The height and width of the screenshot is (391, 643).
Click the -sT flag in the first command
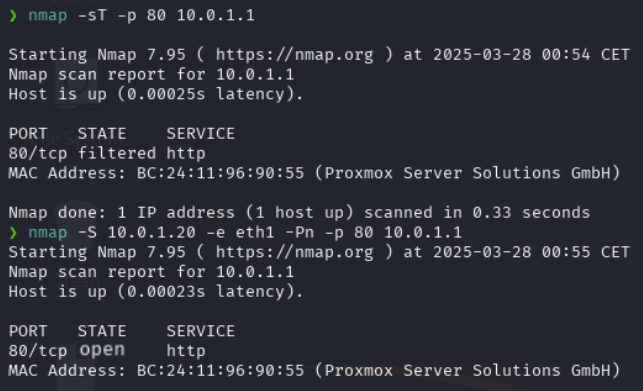tap(92, 16)
